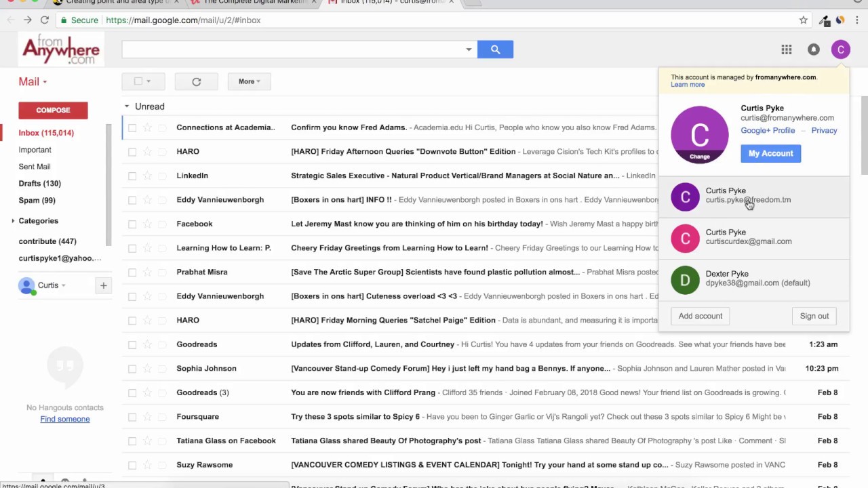868x488 pixels.
Task: Open Spam (99) folder
Action: pos(37,201)
